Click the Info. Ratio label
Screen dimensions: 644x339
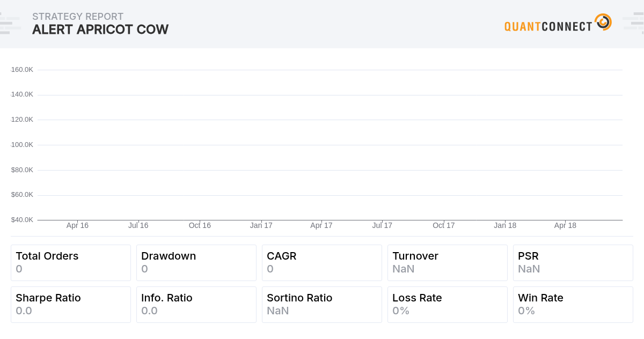point(167,298)
